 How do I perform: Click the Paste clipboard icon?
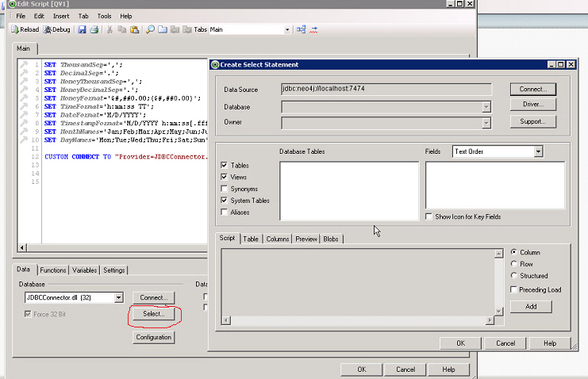point(135,30)
